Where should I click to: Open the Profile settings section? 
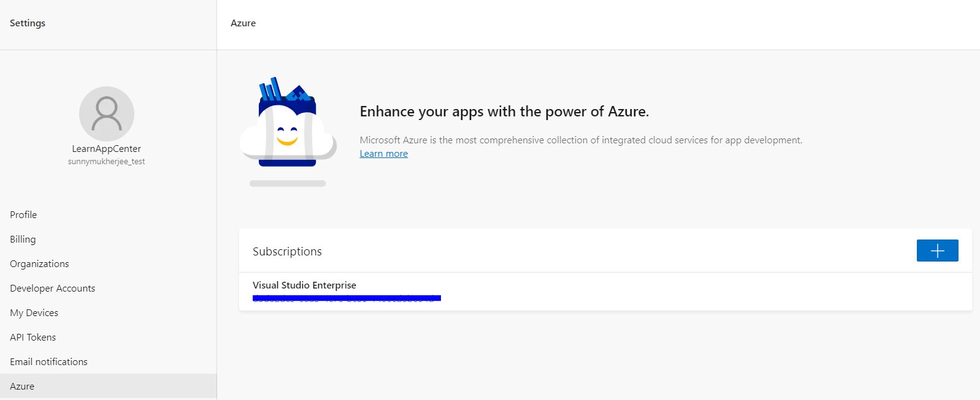pos(23,214)
